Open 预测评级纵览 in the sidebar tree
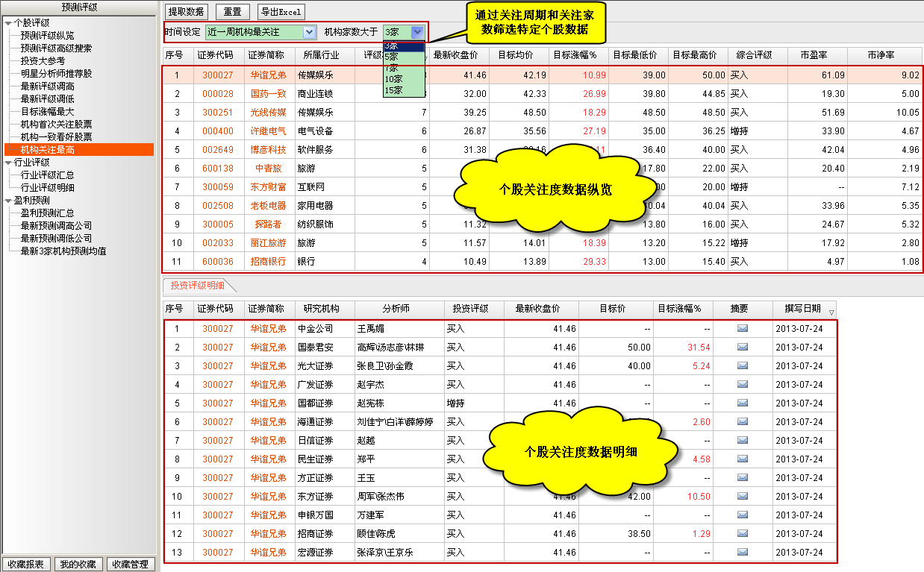The width and height of the screenshot is (924, 572). tap(47, 36)
